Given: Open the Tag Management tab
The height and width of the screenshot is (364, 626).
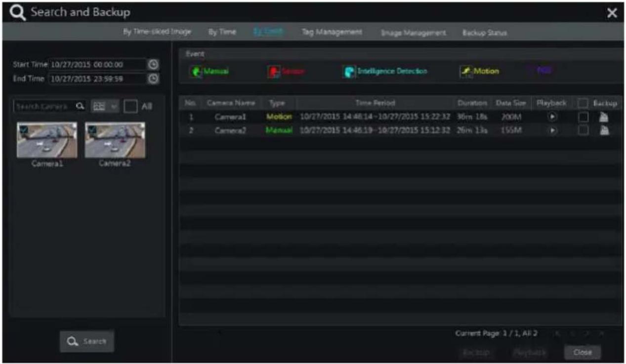Looking at the screenshot, I should (332, 32).
